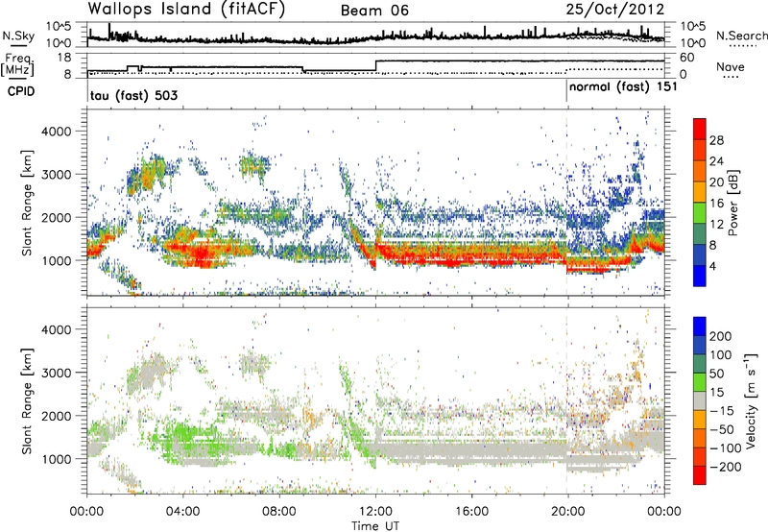Click the "08:00" time axis label
This screenshot has width=768, height=532.
pyautogui.click(x=279, y=512)
